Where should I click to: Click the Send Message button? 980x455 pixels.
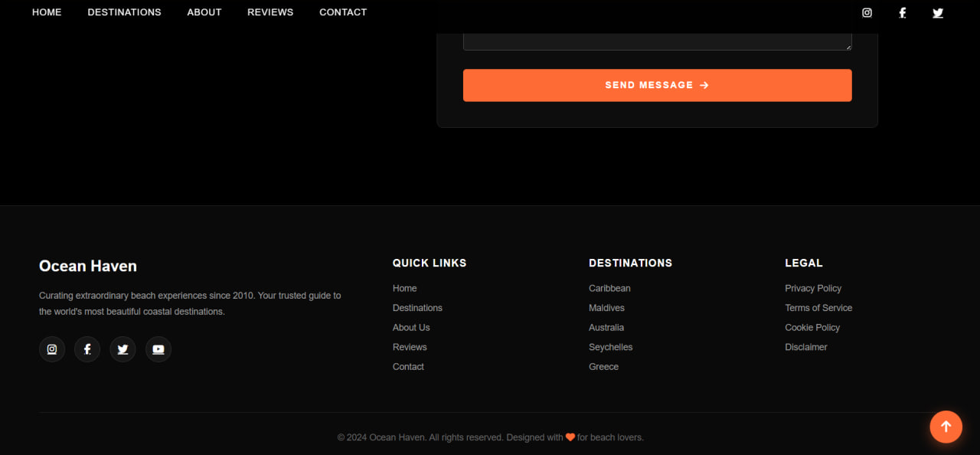pyautogui.click(x=657, y=85)
